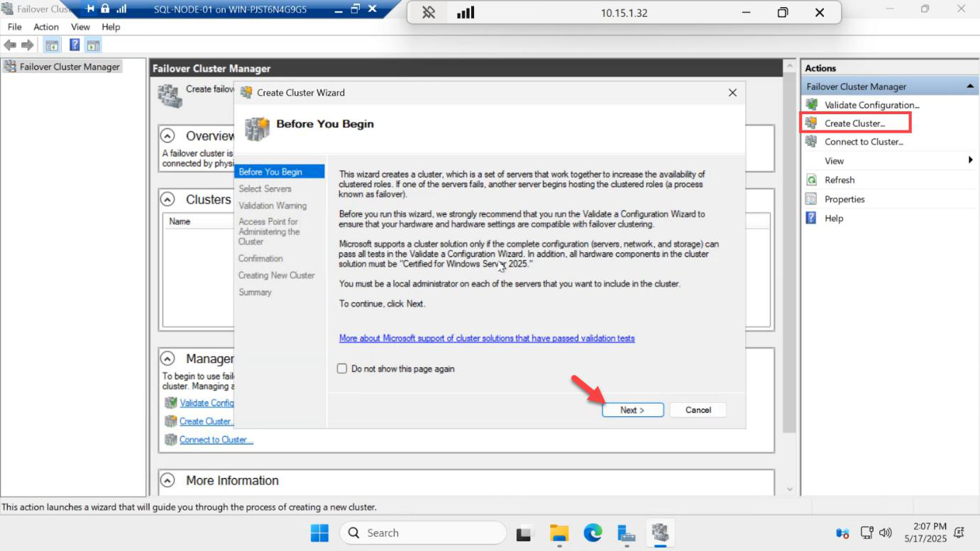Open the View menu
This screenshot has width=980, height=551.
(x=80, y=27)
